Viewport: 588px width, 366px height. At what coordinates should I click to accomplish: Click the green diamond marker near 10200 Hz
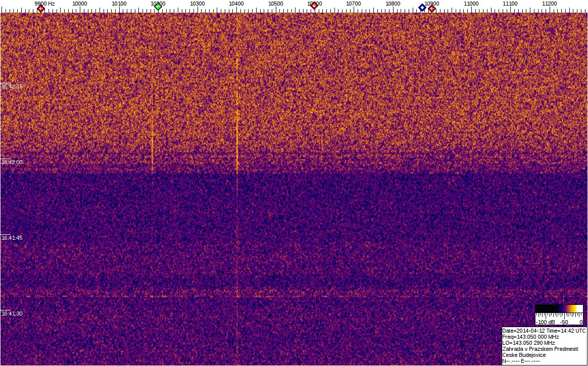coord(158,7)
